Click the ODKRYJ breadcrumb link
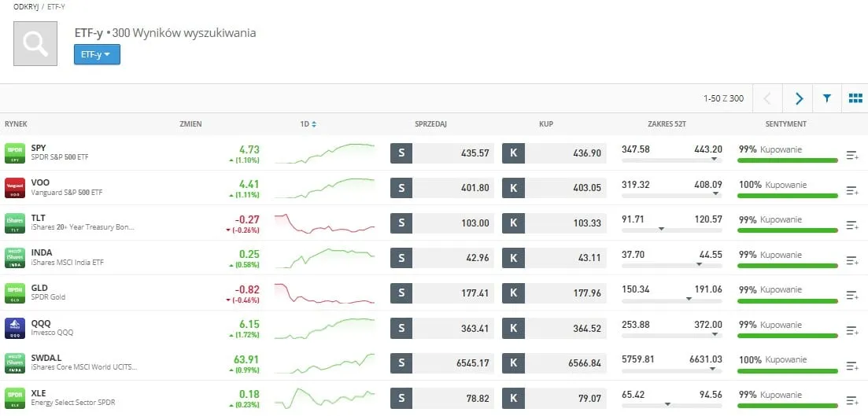Screen dimensions: 868x416 (x=26, y=6)
